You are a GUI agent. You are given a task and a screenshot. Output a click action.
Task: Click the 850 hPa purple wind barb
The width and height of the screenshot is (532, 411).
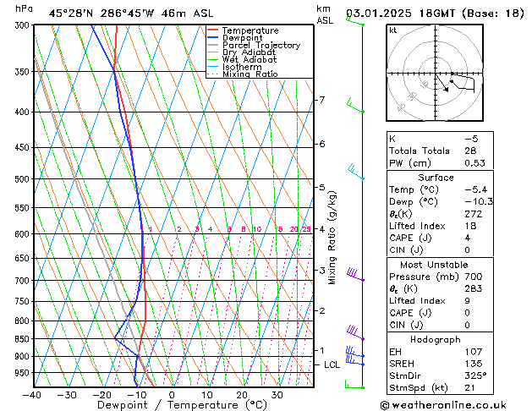click(355, 332)
